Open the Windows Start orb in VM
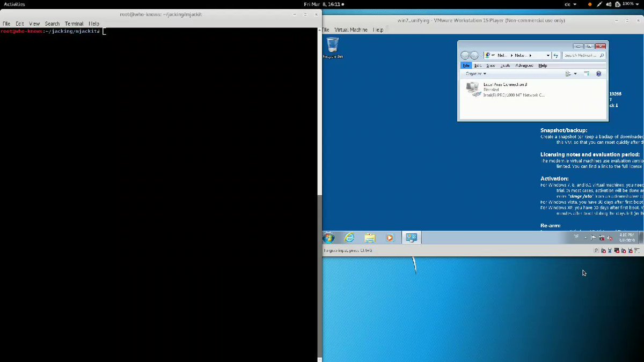 click(x=328, y=238)
